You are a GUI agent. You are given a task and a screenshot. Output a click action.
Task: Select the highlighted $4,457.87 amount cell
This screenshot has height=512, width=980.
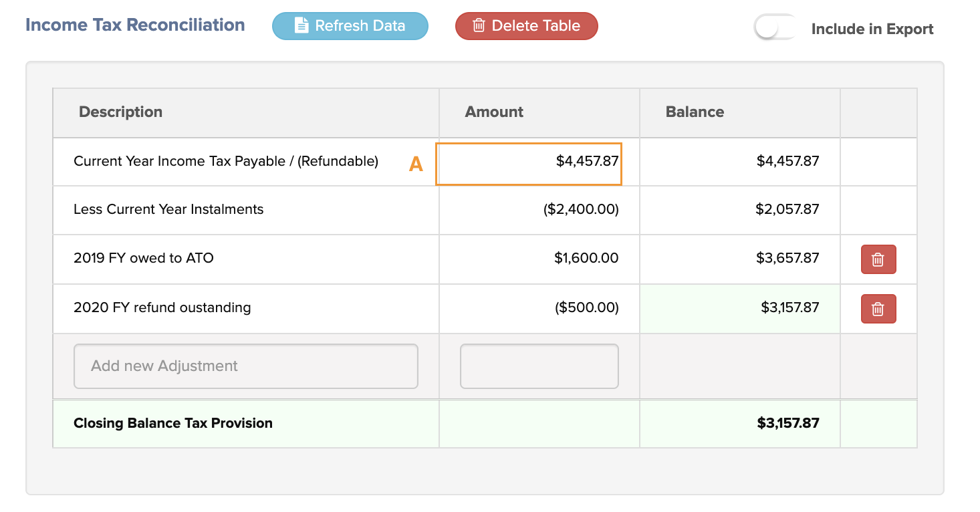[529, 164]
